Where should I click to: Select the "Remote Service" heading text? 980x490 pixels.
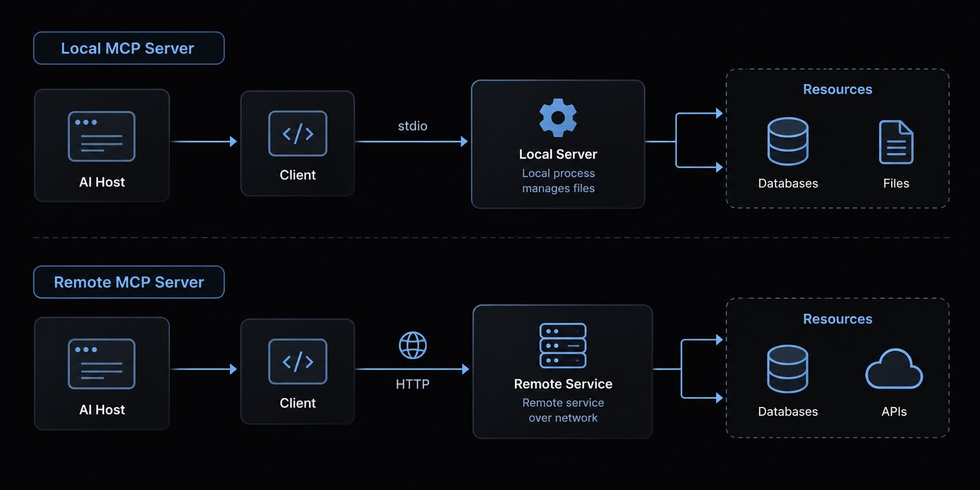(x=563, y=384)
